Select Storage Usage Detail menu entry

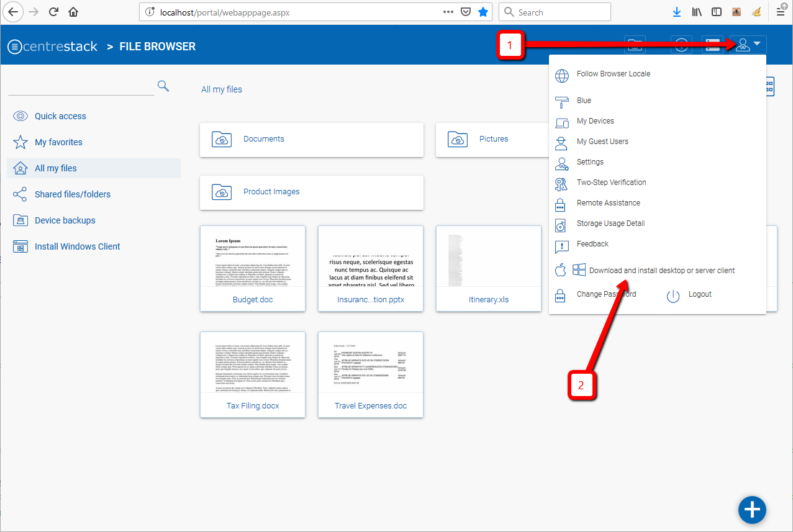pyautogui.click(x=610, y=223)
